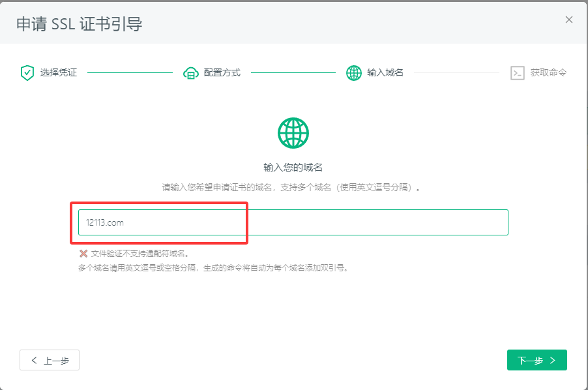Click the 输入您的域名 heading
This screenshot has width=588, height=390.
(293, 168)
